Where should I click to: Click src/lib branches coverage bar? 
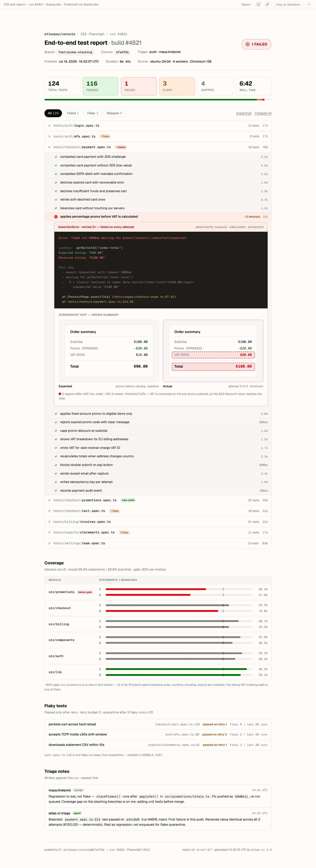click(x=179, y=675)
